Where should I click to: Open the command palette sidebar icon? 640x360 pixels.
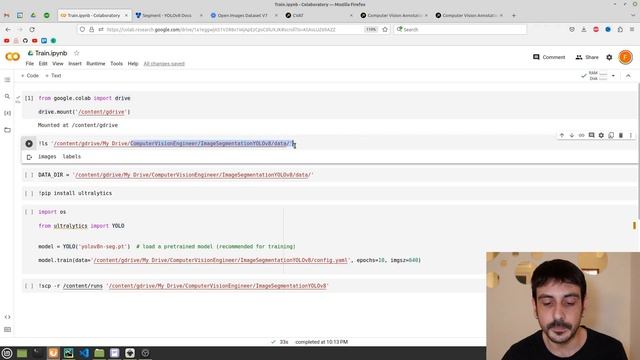[7, 329]
